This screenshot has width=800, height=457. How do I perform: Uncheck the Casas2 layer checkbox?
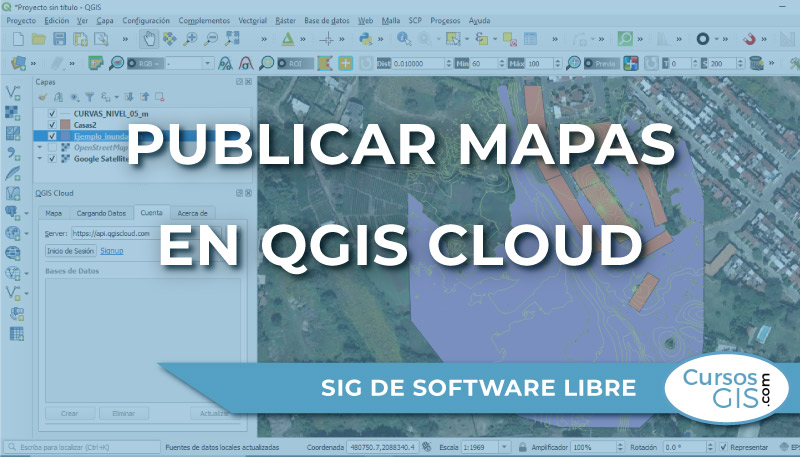point(53,125)
